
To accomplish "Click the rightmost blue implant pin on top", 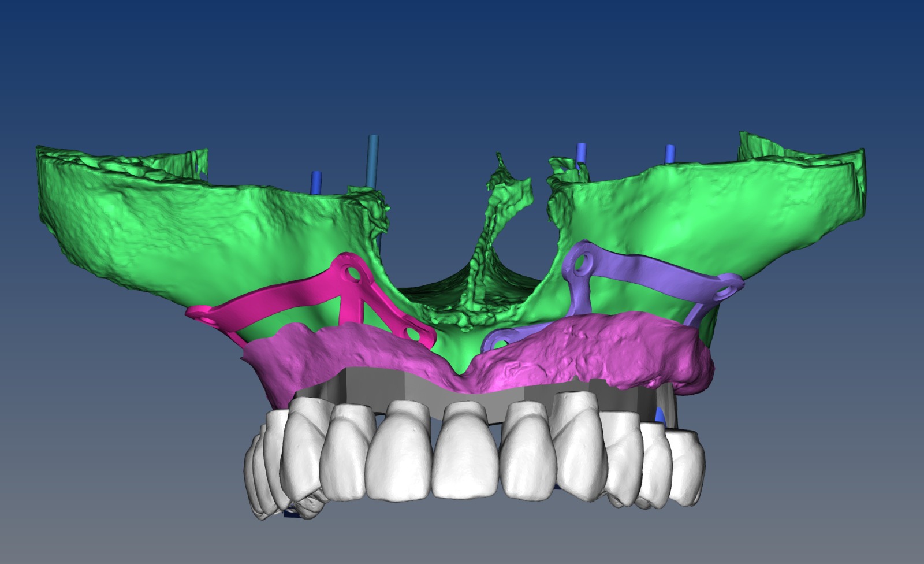I will click(670, 154).
